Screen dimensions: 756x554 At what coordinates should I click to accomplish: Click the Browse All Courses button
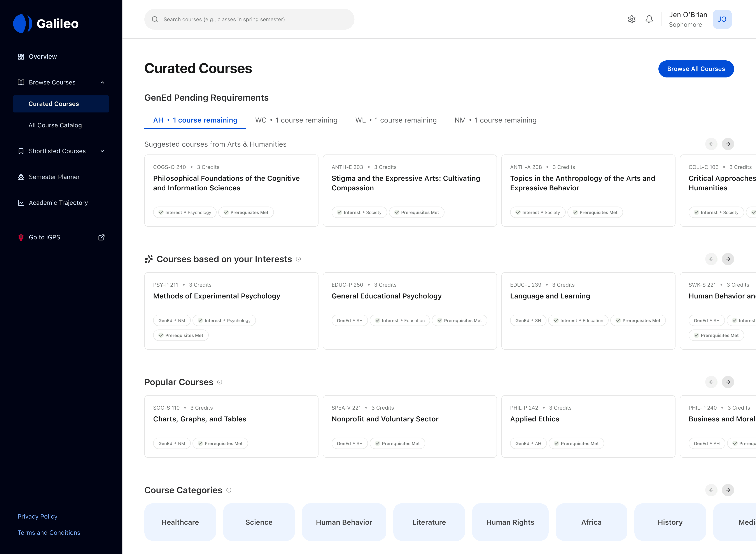[x=696, y=69]
